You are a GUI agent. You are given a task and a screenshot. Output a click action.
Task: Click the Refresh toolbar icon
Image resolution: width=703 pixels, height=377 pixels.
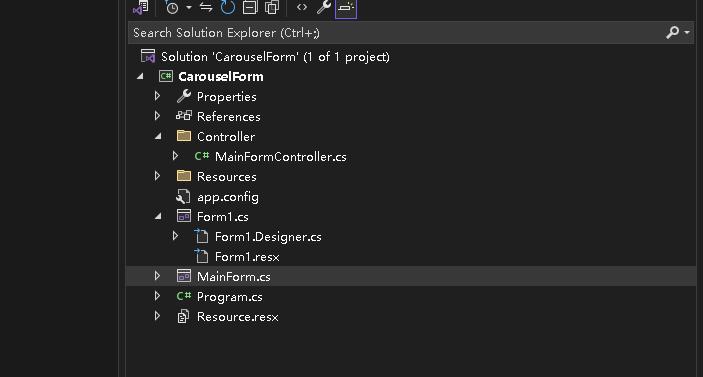tap(228, 7)
